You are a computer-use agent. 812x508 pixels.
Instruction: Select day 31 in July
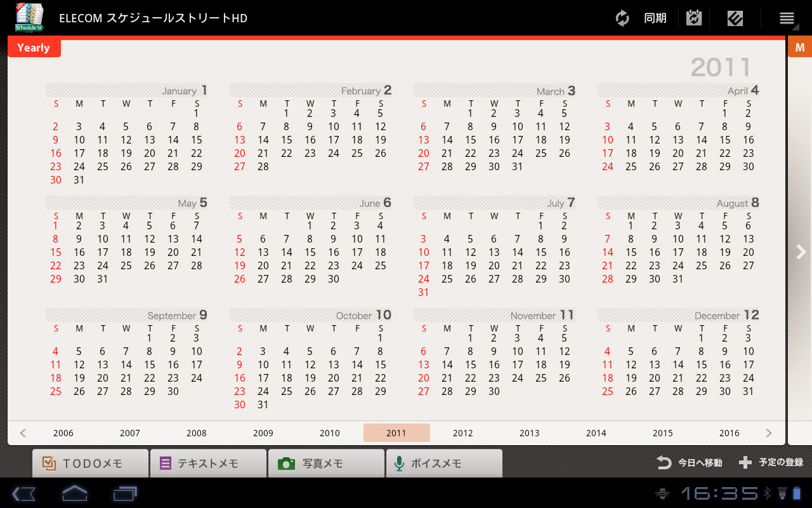(424, 292)
